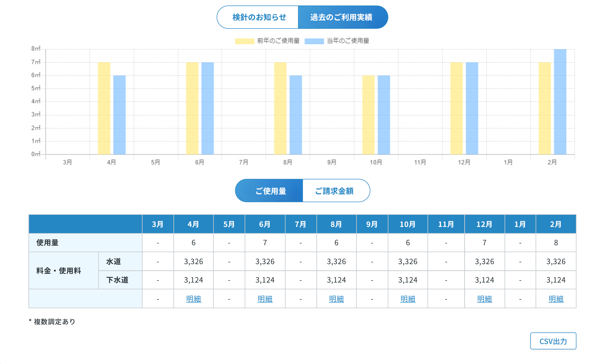The height and width of the screenshot is (364, 602).
Task: Switch to ご請求金額 tab
Action: point(336,191)
